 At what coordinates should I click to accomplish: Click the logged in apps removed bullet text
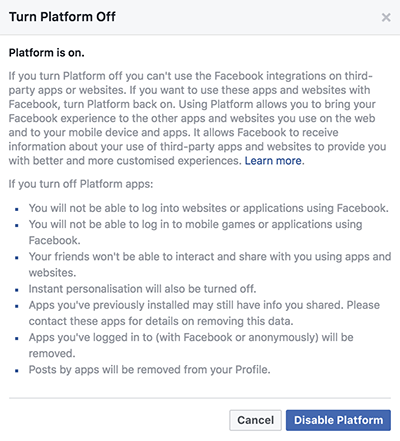tap(191, 345)
